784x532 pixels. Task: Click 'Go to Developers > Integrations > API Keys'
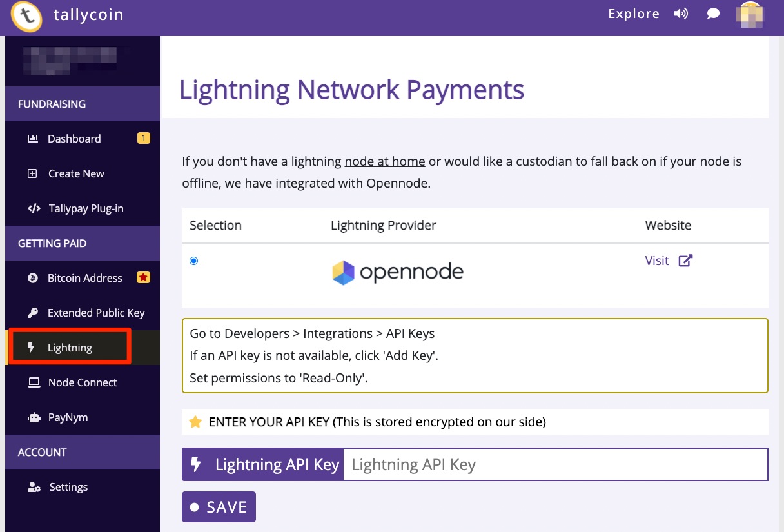coord(312,333)
